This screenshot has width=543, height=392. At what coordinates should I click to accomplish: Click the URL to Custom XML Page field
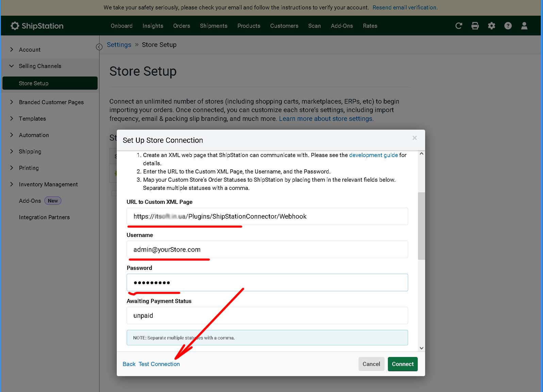coord(267,216)
